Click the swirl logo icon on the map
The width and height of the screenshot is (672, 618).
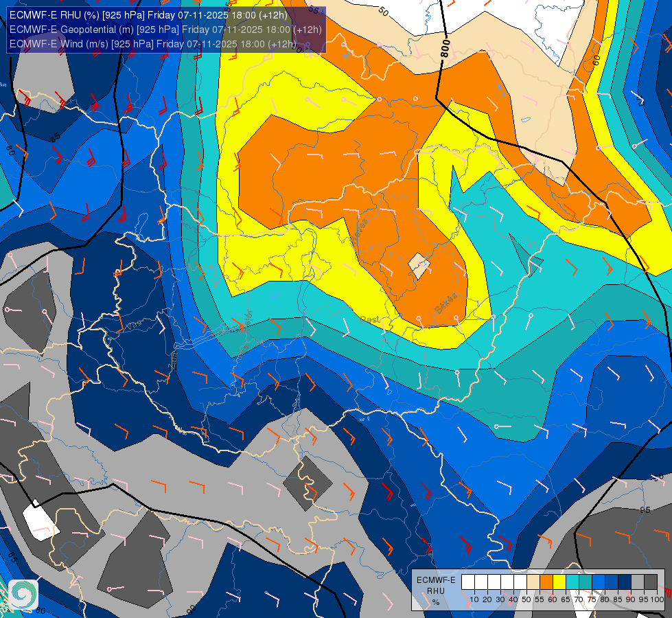23,595
